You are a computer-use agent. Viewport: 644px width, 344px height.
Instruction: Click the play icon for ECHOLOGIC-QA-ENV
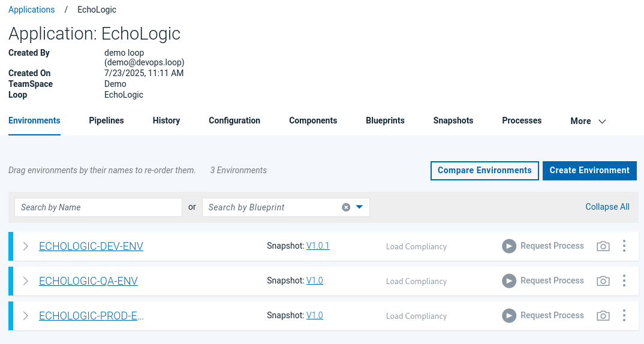tap(509, 281)
